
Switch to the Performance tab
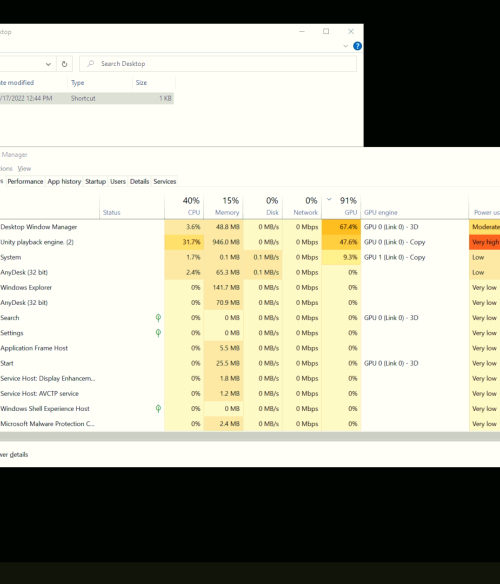(25, 181)
